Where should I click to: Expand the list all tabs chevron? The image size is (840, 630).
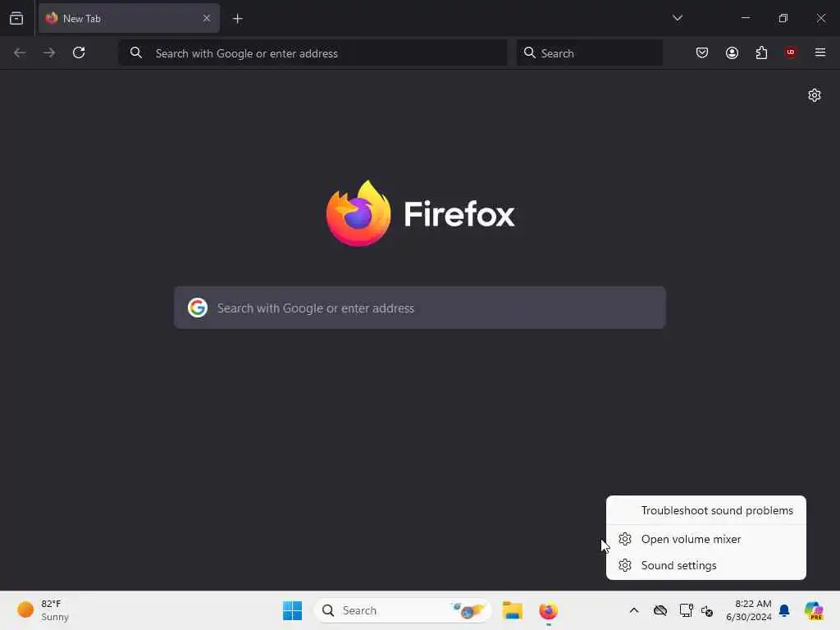tap(677, 18)
